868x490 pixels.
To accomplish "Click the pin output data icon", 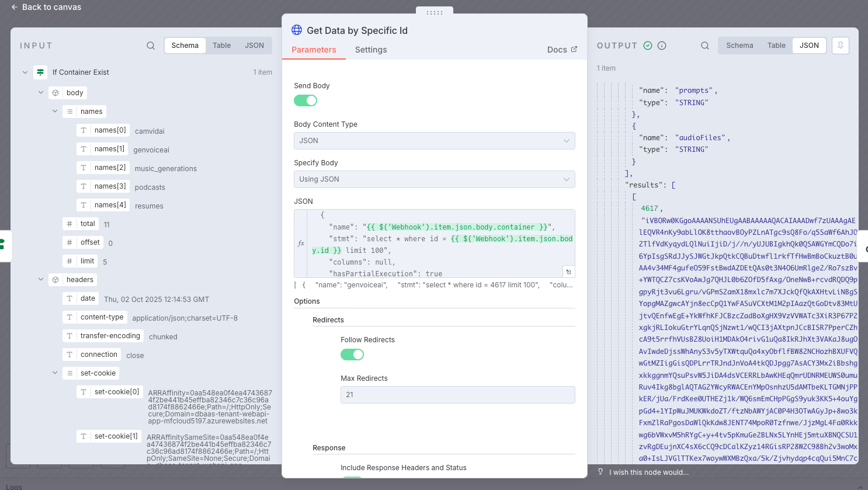I will (x=841, y=46).
